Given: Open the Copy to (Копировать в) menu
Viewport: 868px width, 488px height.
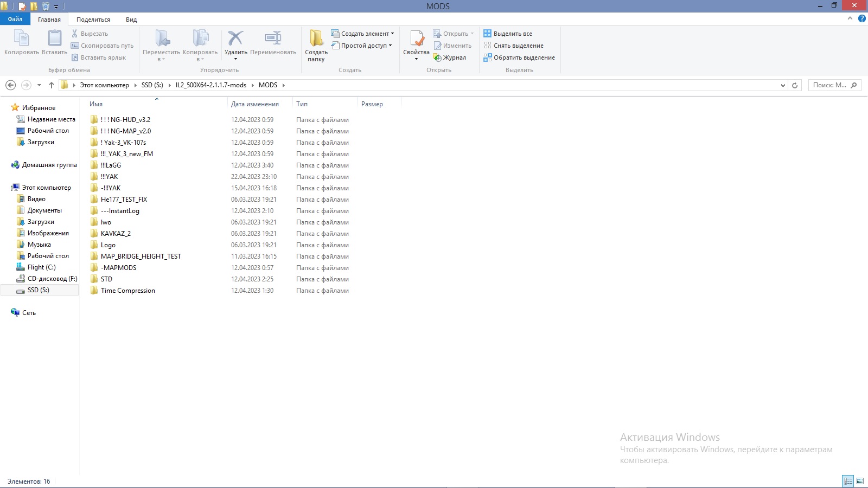Looking at the screenshot, I should click(200, 46).
